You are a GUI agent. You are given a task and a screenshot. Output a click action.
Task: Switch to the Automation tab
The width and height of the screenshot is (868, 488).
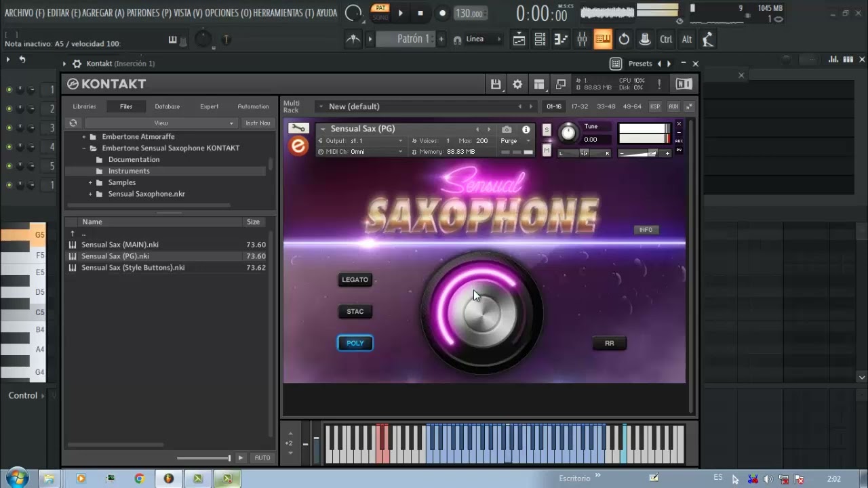[253, 106]
